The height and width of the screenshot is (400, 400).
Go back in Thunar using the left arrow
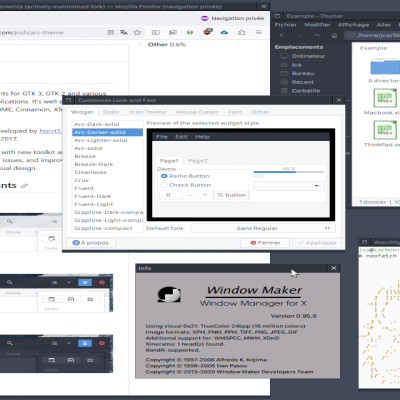point(282,35)
